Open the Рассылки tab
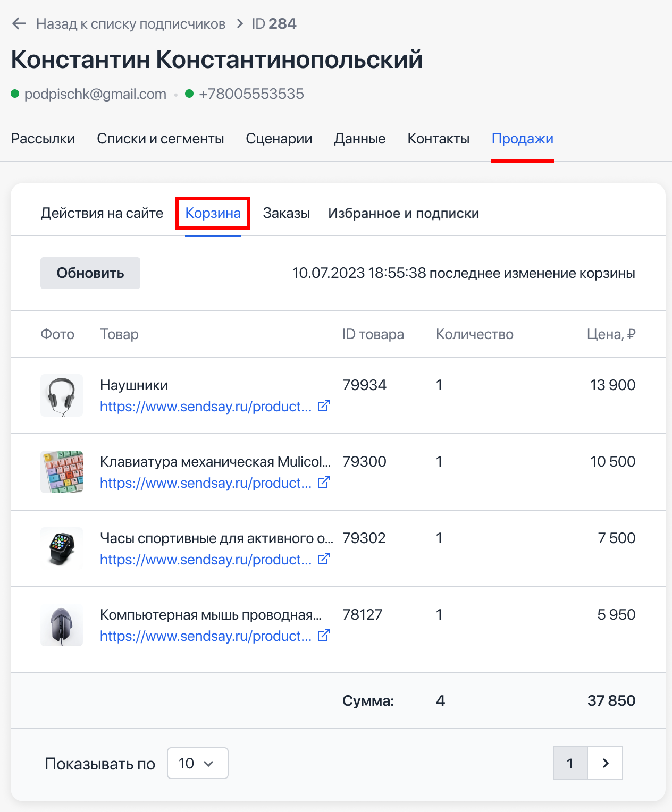The width and height of the screenshot is (672, 812). click(x=43, y=139)
